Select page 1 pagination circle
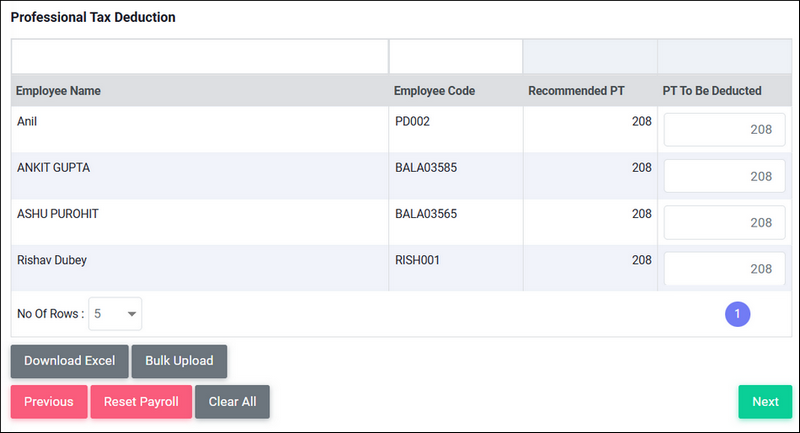This screenshot has height=433, width=800. click(x=737, y=314)
